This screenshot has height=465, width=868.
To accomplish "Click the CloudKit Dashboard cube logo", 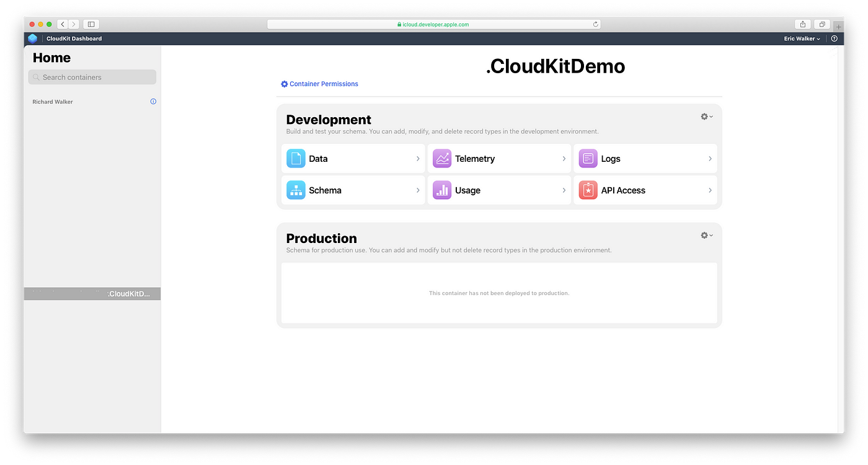I will coord(33,38).
